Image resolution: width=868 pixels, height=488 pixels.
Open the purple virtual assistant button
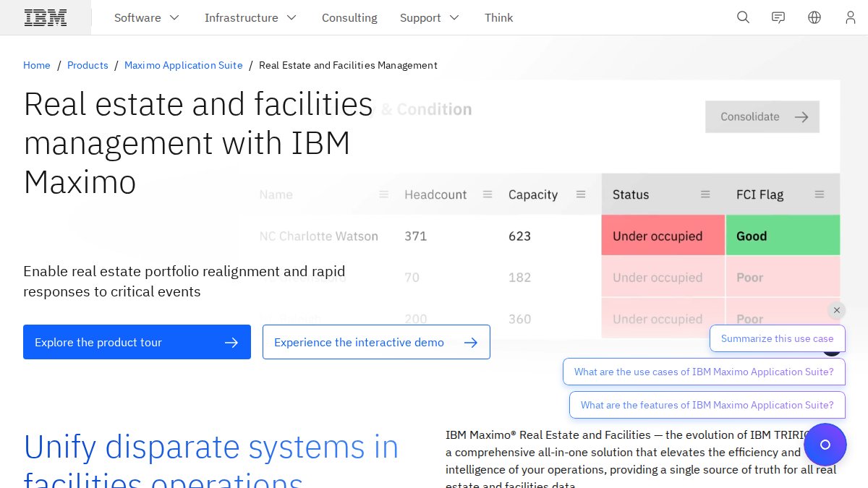(x=825, y=445)
